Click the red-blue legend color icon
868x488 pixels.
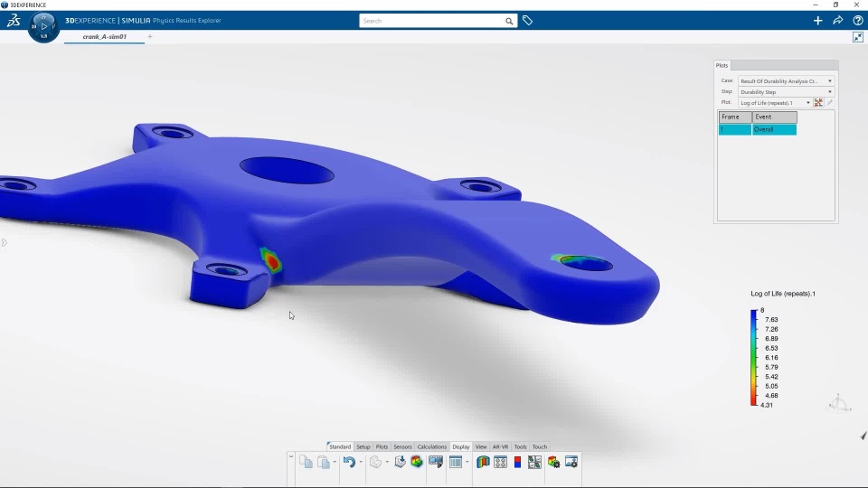point(517,462)
